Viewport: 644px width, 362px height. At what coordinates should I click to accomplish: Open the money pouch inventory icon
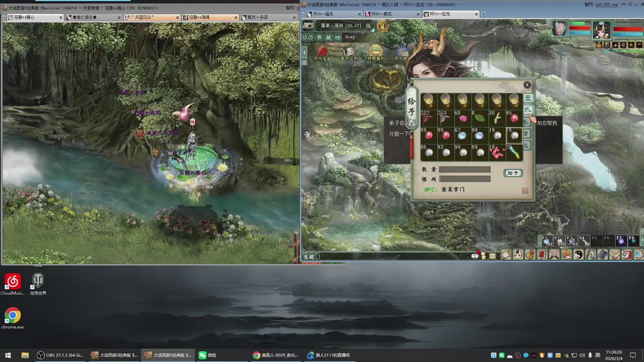(530, 255)
